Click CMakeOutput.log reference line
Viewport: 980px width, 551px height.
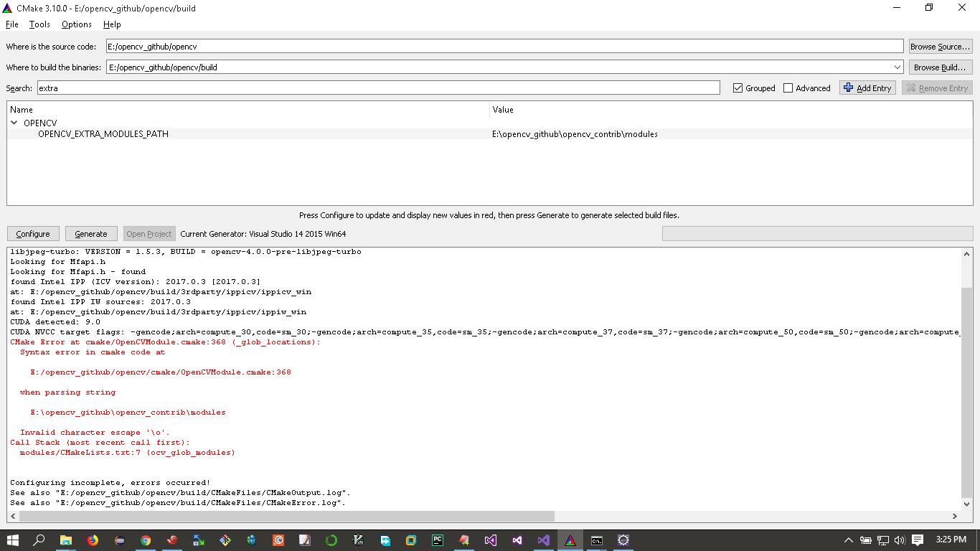pos(180,493)
